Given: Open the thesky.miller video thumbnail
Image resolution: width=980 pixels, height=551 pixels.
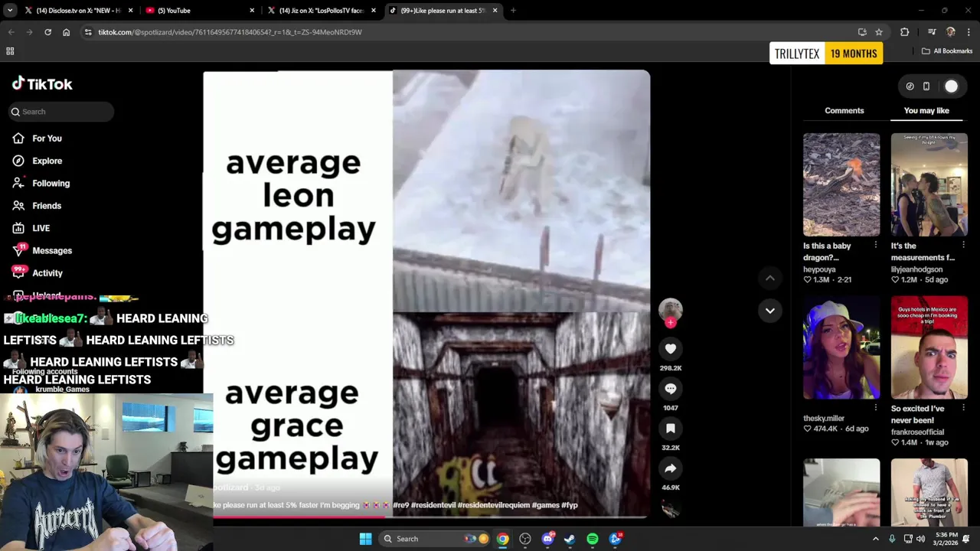Looking at the screenshot, I should (841, 347).
